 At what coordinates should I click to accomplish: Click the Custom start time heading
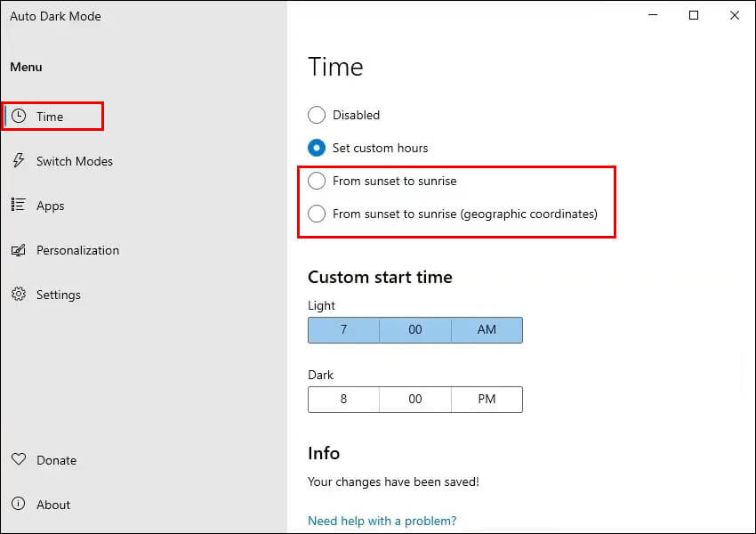(380, 278)
